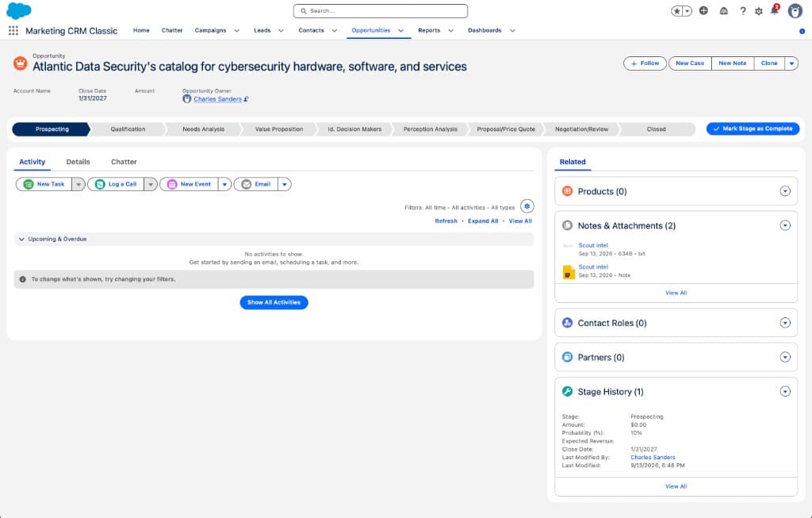The width and height of the screenshot is (812, 518).
Task: Click Show All Activities button
Action: click(x=274, y=302)
